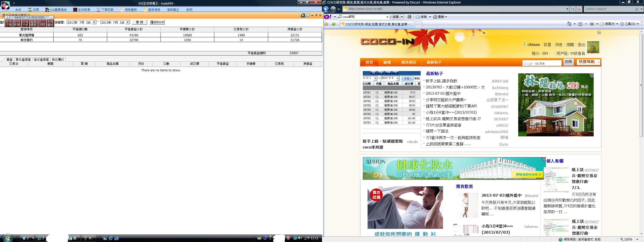Click the 即時行情 red toolbar button
Viewport: 644px width, 242px height.
point(9,23)
